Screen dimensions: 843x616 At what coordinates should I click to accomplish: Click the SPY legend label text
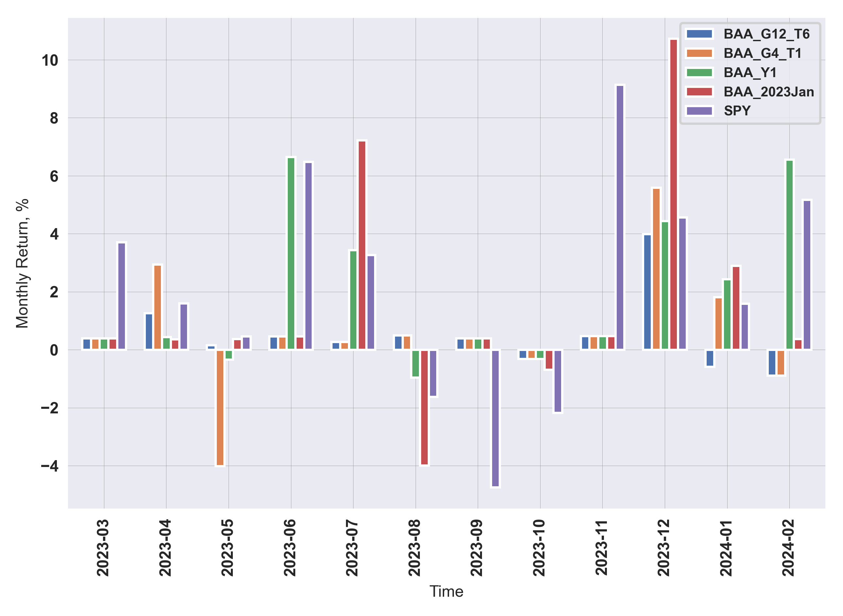click(x=737, y=111)
